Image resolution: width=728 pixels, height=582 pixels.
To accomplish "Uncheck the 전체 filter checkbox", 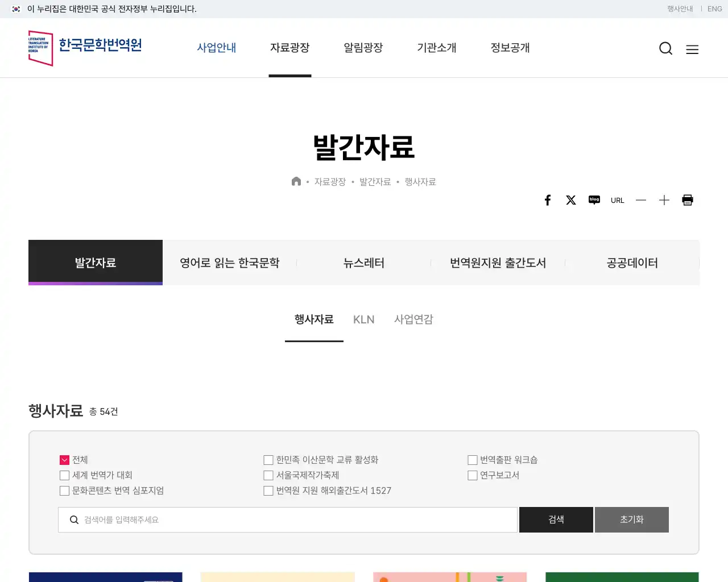I will pos(64,460).
